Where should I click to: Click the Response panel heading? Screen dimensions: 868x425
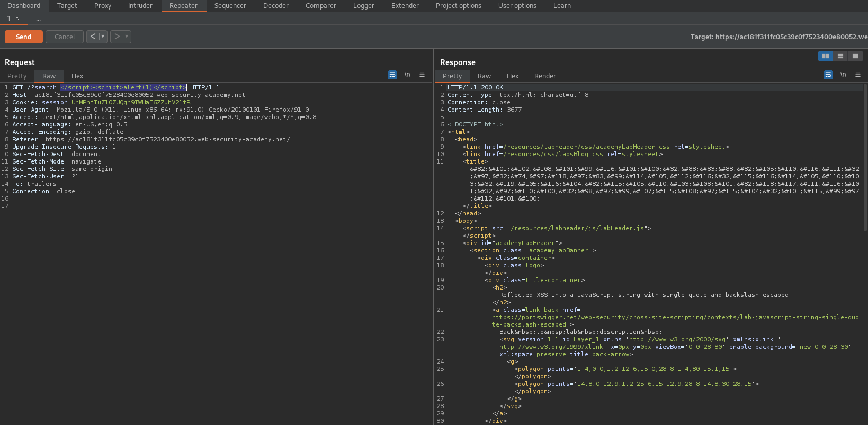coord(458,62)
